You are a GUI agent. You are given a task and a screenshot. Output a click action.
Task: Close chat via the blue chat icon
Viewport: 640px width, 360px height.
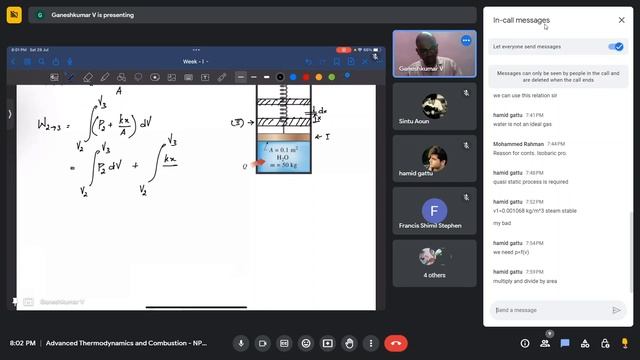coord(565,343)
